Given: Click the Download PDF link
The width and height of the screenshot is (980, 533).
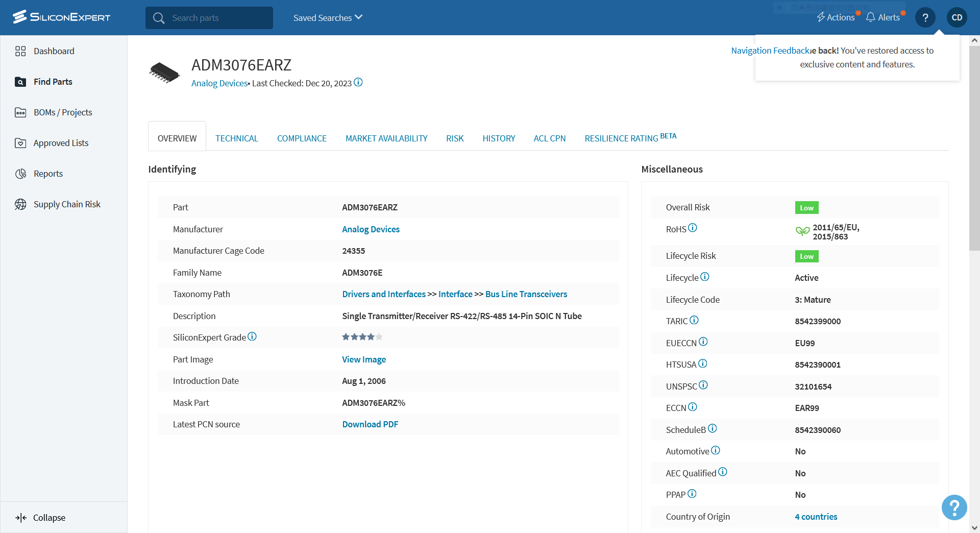Looking at the screenshot, I should (x=370, y=424).
